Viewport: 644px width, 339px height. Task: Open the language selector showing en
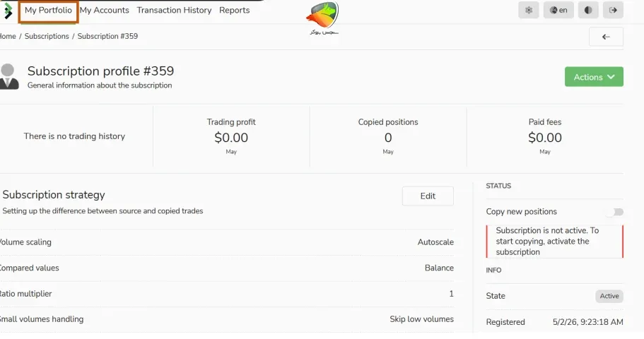[558, 11]
